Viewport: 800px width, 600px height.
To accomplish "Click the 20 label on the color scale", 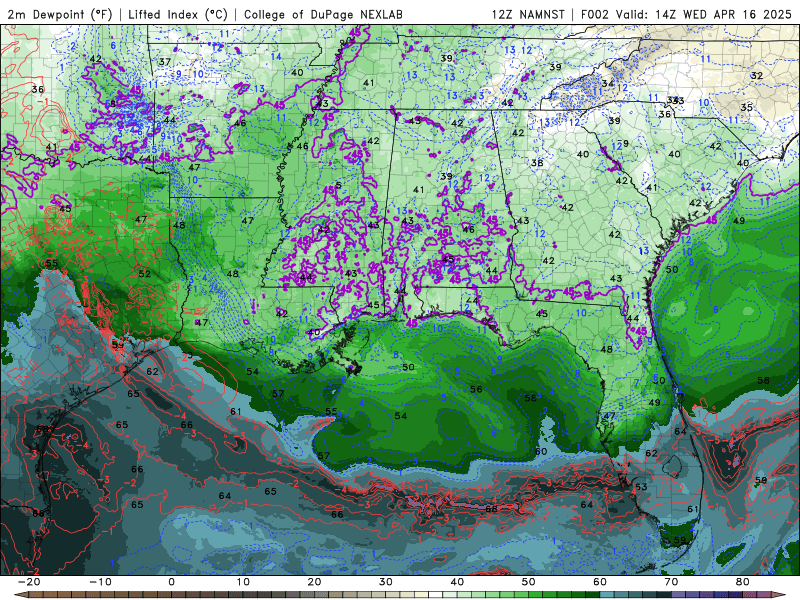I will click(314, 582).
